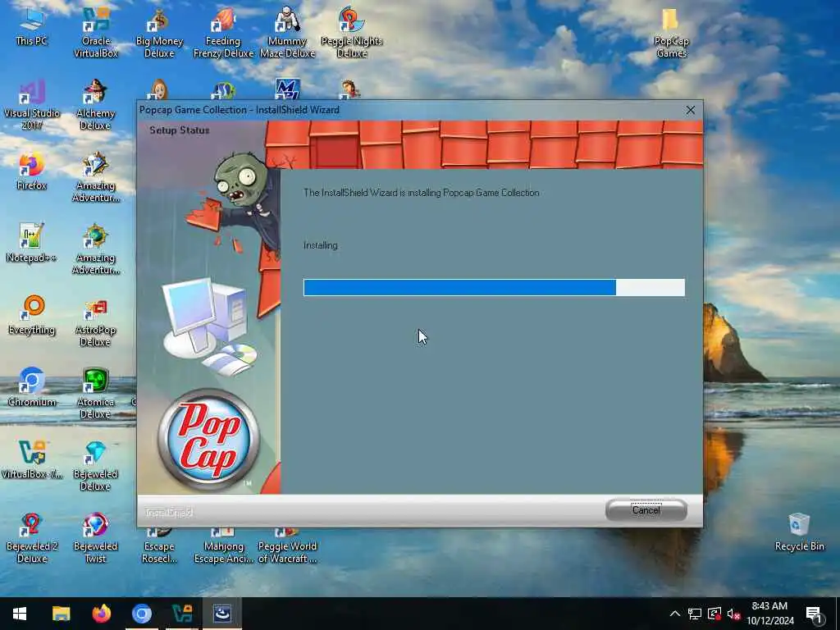Image resolution: width=840 pixels, height=630 pixels.
Task: Open the notification center icon
Action: tap(814, 614)
